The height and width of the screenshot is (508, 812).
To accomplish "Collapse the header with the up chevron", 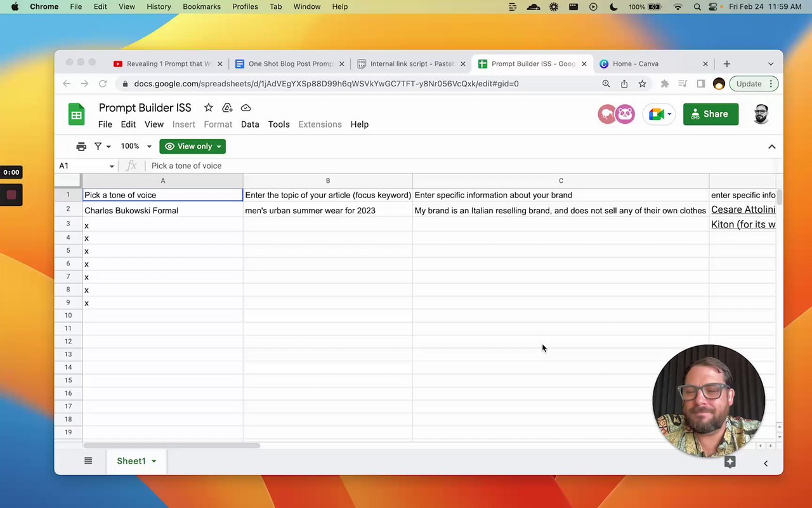I will click(772, 147).
